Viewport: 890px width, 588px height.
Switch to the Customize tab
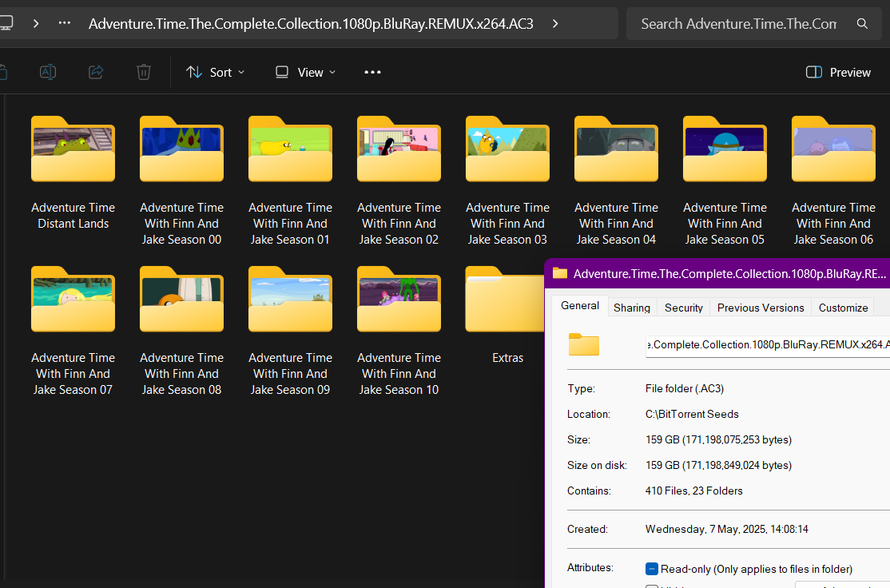(x=843, y=308)
